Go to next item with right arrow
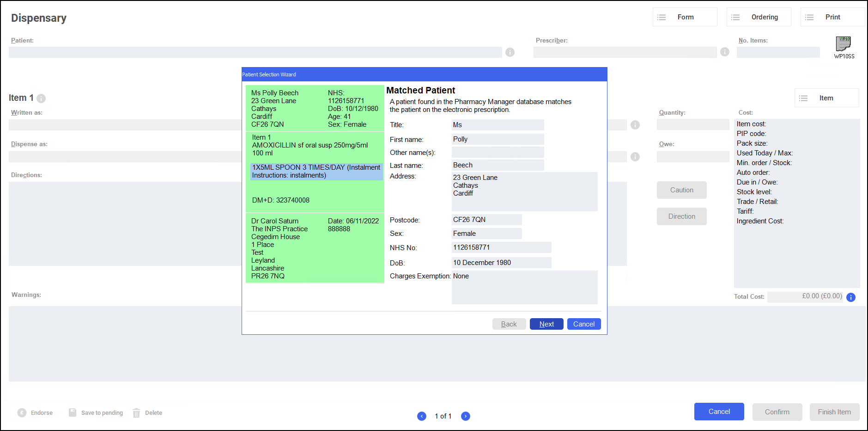This screenshot has width=868, height=431. click(x=466, y=416)
